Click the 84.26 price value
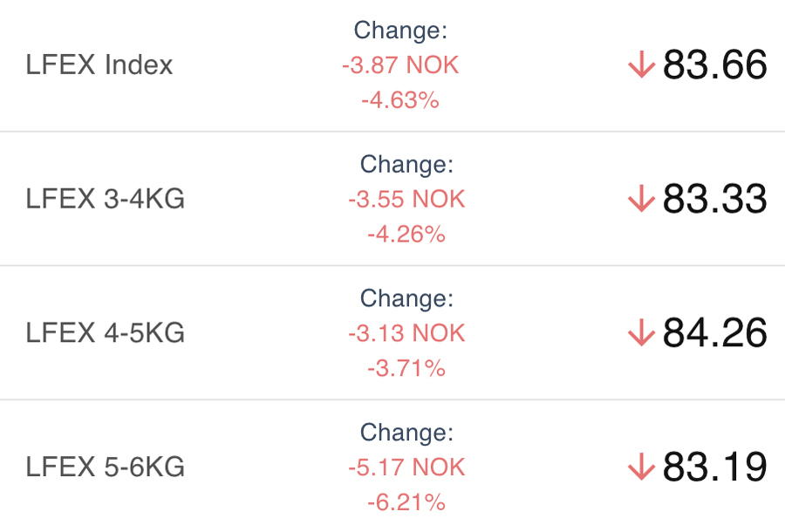Screen dimensions: 785x532 click(x=714, y=333)
